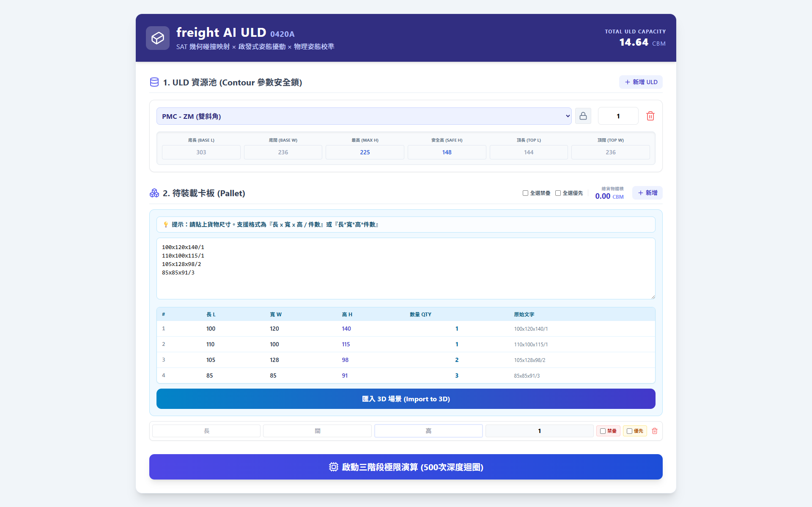812x507 pixels.
Task: Click the ULD quantity field showing 1
Action: (x=618, y=116)
